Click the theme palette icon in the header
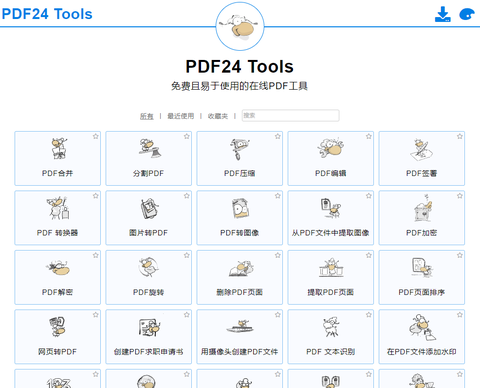 coord(467,14)
